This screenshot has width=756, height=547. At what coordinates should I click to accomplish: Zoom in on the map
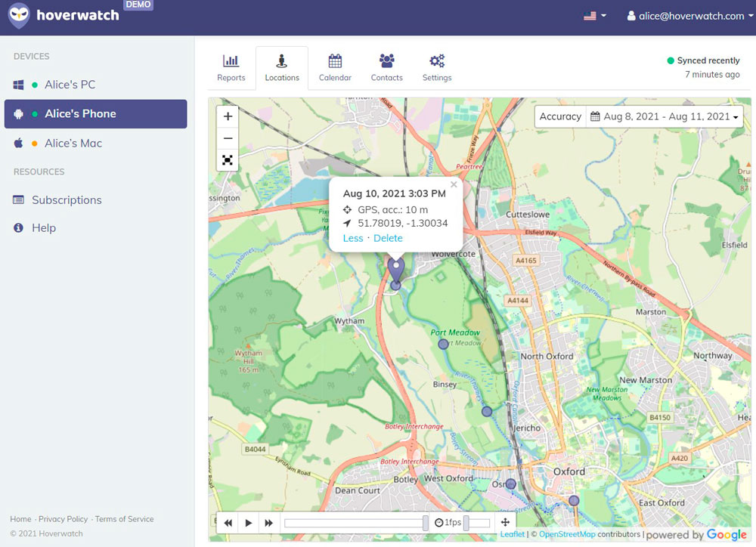point(228,116)
